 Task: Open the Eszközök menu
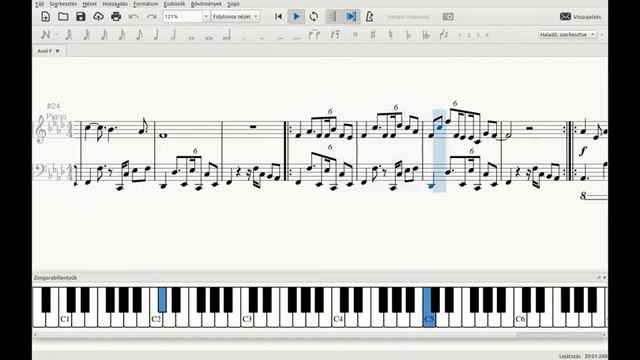[x=174, y=4]
